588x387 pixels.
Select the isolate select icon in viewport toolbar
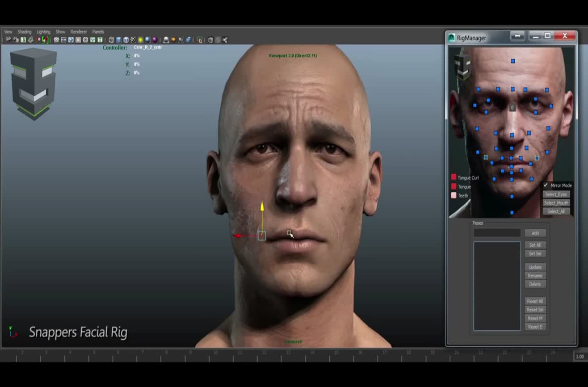[x=200, y=40]
